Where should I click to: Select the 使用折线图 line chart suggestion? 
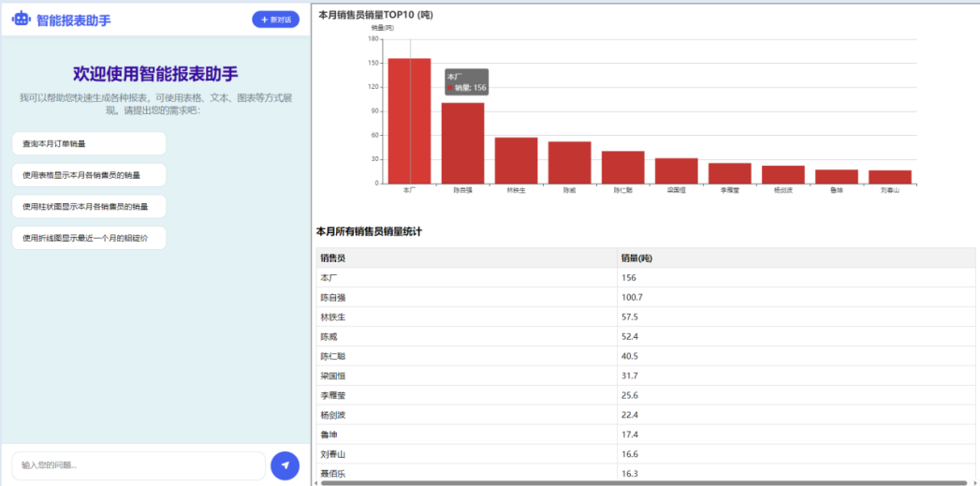(89, 238)
